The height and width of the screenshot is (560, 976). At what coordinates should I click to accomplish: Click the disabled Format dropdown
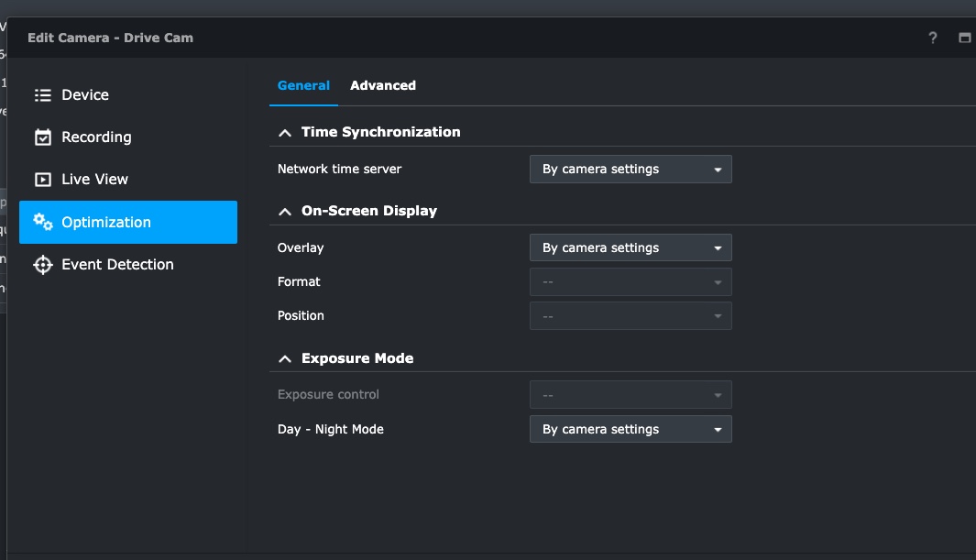[630, 281]
